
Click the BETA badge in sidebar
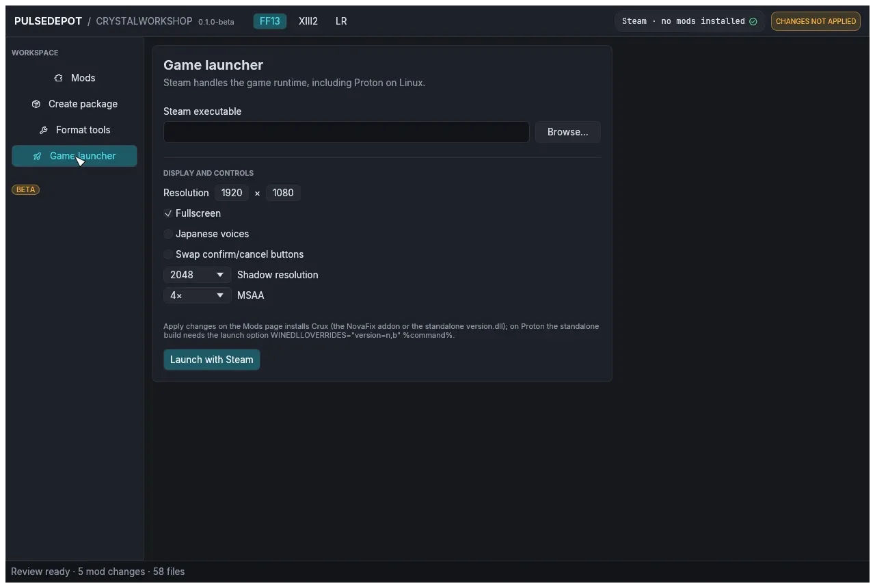26,189
